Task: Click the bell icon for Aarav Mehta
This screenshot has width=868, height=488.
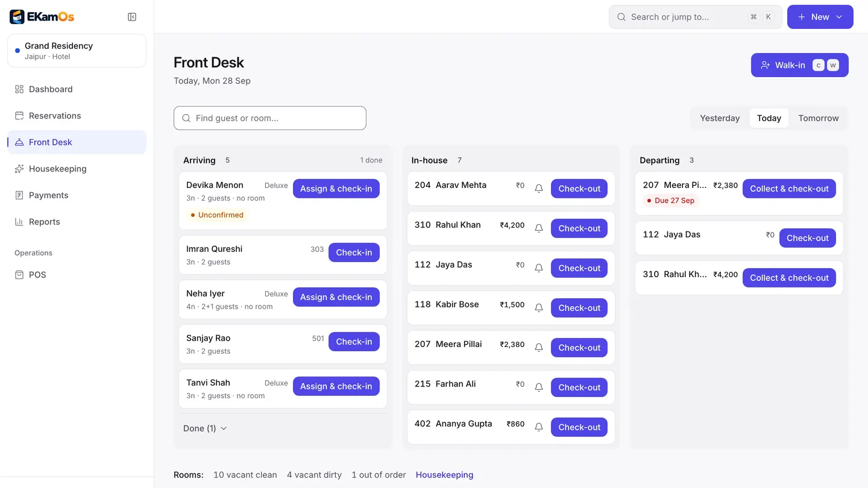Action: click(x=539, y=189)
